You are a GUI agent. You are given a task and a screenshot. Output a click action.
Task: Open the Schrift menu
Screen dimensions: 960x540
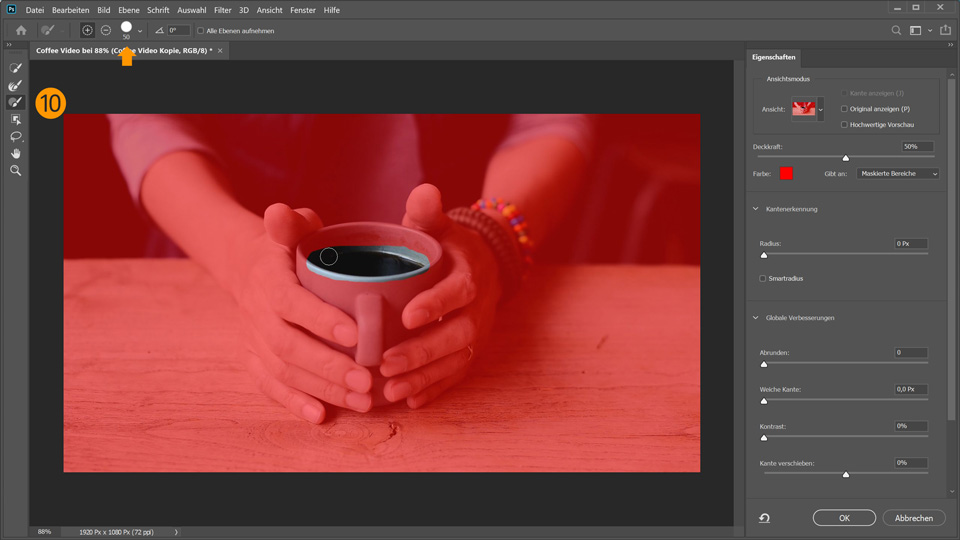(x=158, y=10)
